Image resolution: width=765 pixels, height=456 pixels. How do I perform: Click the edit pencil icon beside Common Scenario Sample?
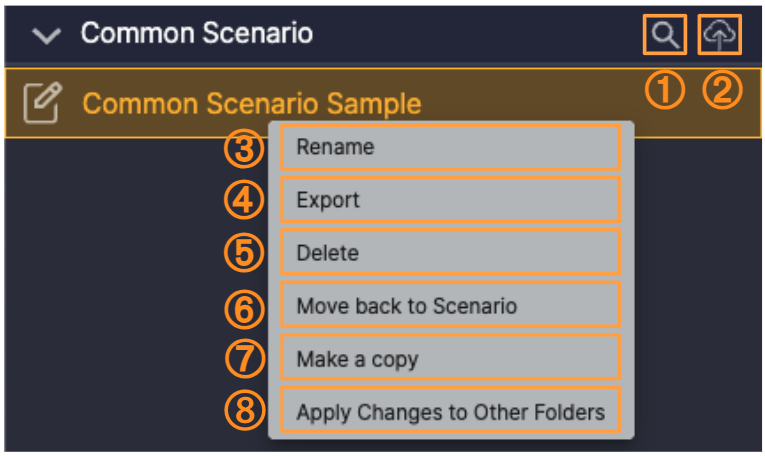click(42, 103)
